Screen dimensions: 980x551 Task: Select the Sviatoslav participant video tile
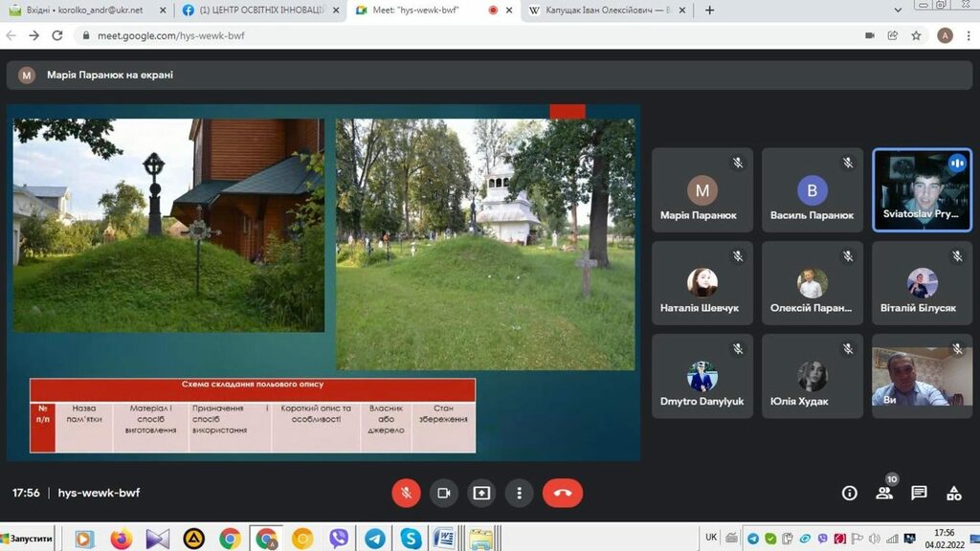pyautogui.click(x=922, y=189)
